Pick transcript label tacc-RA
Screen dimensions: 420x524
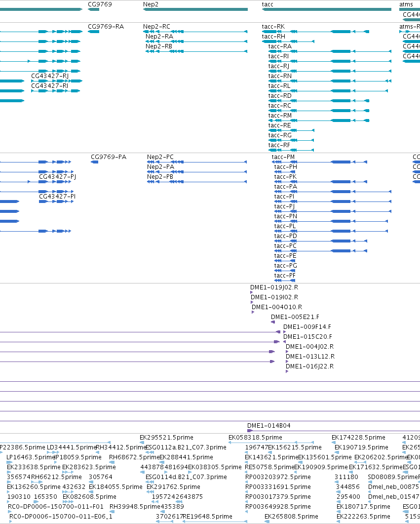coord(280,46)
